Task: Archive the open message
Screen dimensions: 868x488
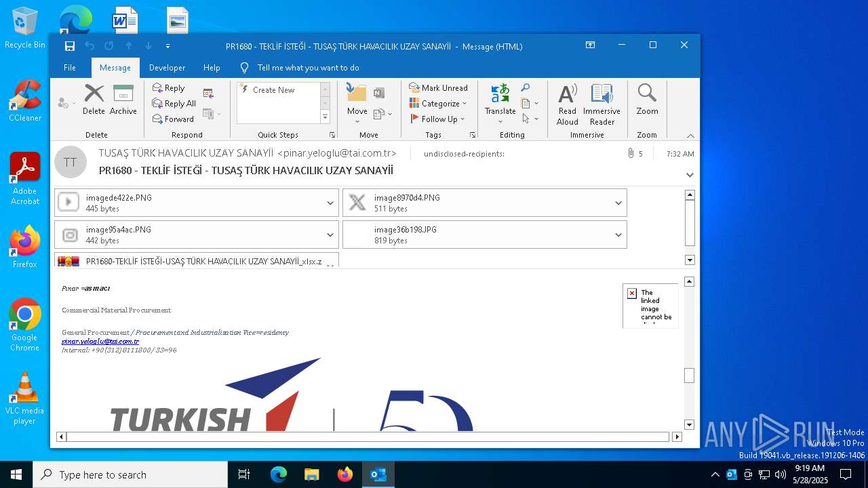Action: [x=123, y=100]
